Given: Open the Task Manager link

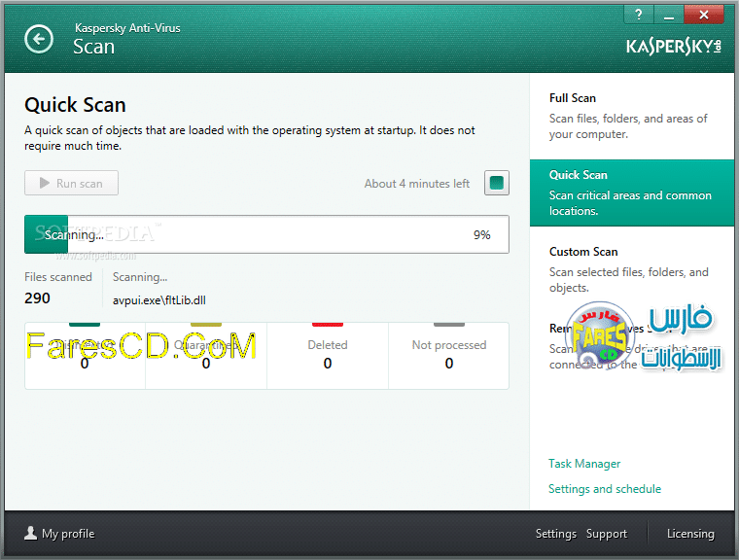Looking at the screenshot, I should pos(584,464).
